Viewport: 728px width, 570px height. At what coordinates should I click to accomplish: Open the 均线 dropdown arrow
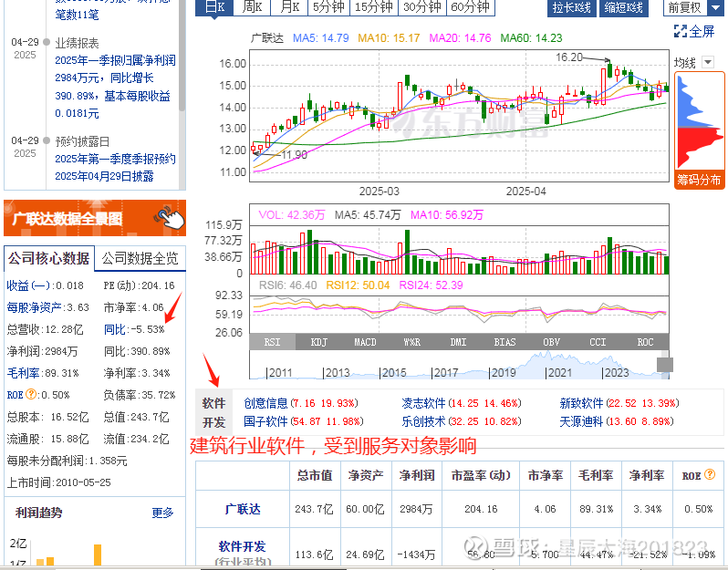708,62
